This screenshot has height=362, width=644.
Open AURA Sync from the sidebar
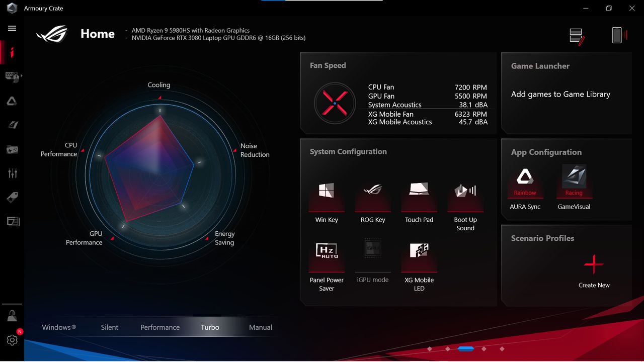(12, 101)
